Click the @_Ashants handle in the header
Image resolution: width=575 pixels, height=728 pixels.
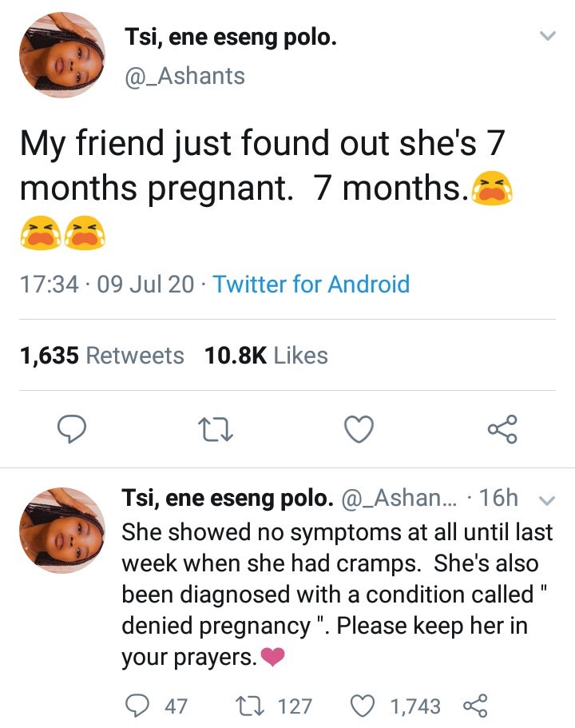point(184,76)
